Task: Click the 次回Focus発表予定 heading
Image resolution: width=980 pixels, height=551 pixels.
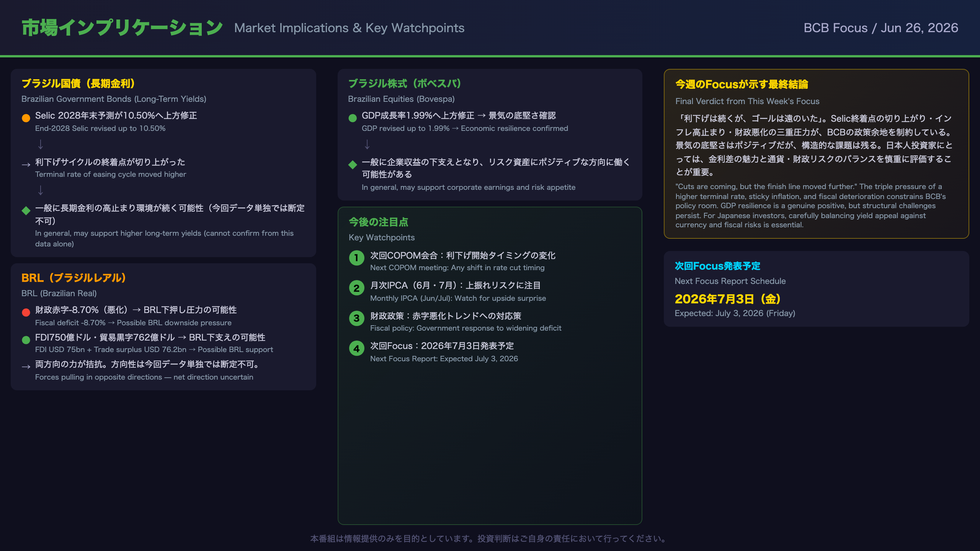Action: (717, 266)
